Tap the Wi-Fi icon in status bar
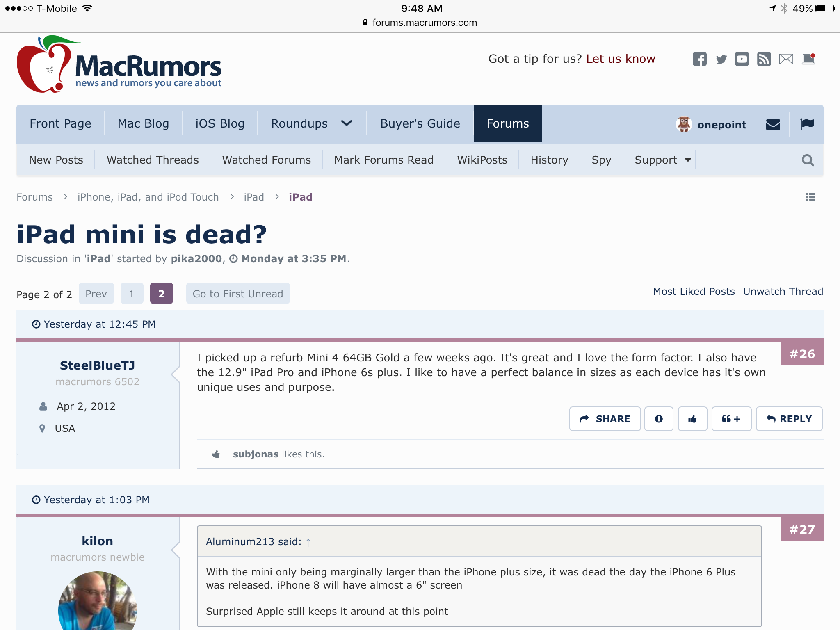The height and width of the screenshot is (630, 840). (x=87, y=8)
